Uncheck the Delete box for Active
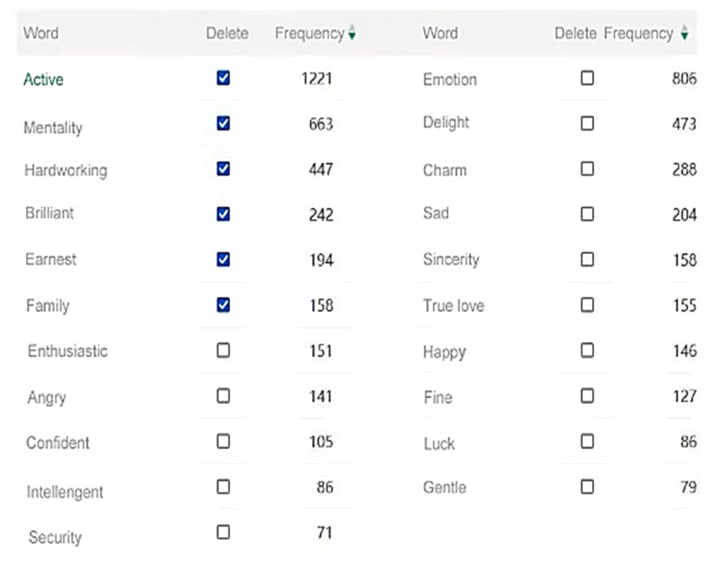The image size is (728, 573). pyautogui.click(x=223, y=78)
